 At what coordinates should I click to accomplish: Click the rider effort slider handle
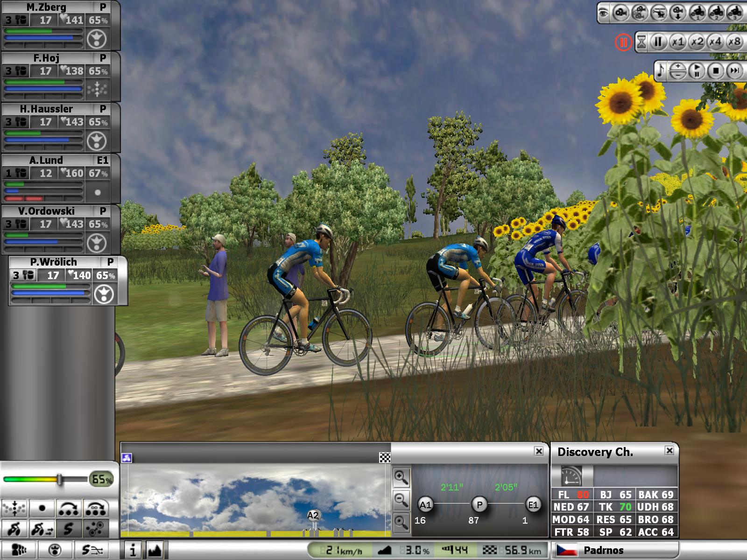59,479
